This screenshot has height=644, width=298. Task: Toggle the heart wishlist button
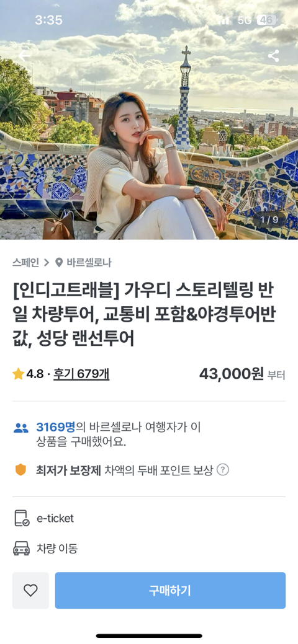[30, 590]
